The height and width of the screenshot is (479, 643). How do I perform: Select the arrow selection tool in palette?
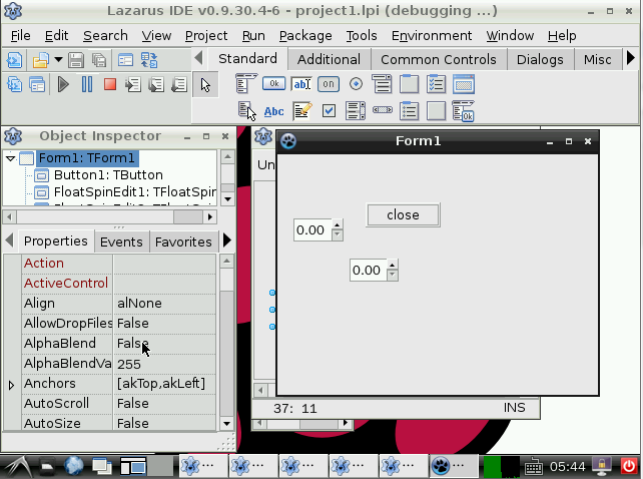point(205,85)
